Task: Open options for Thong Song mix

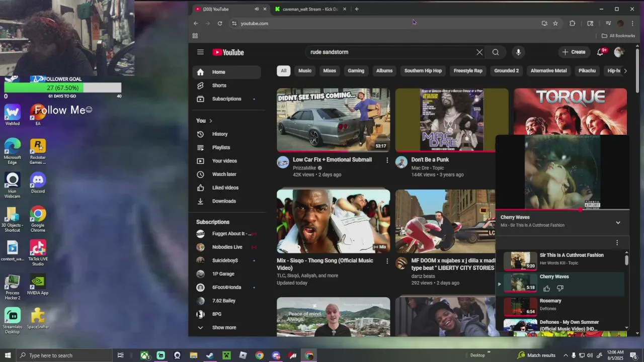Action: (387, 261)
